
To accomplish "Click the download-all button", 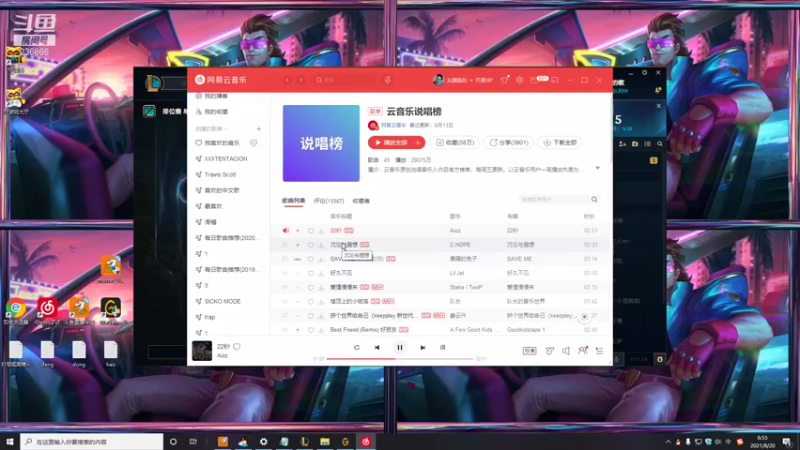I will pos(560,143).
